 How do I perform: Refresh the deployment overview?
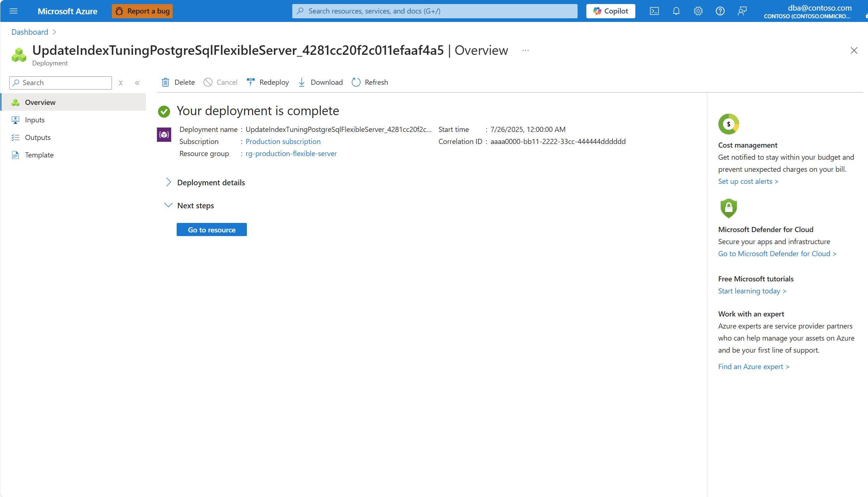(x=370, y=82)
